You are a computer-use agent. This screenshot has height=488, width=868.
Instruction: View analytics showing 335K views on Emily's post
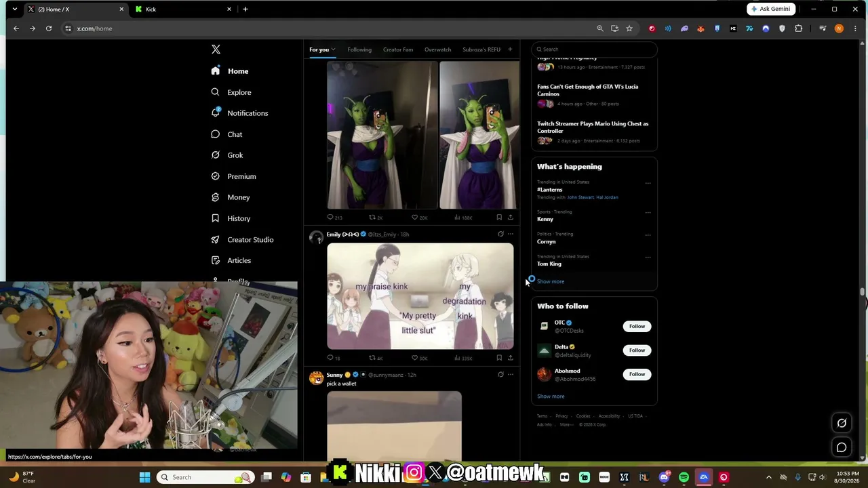(x=463, y=358)
